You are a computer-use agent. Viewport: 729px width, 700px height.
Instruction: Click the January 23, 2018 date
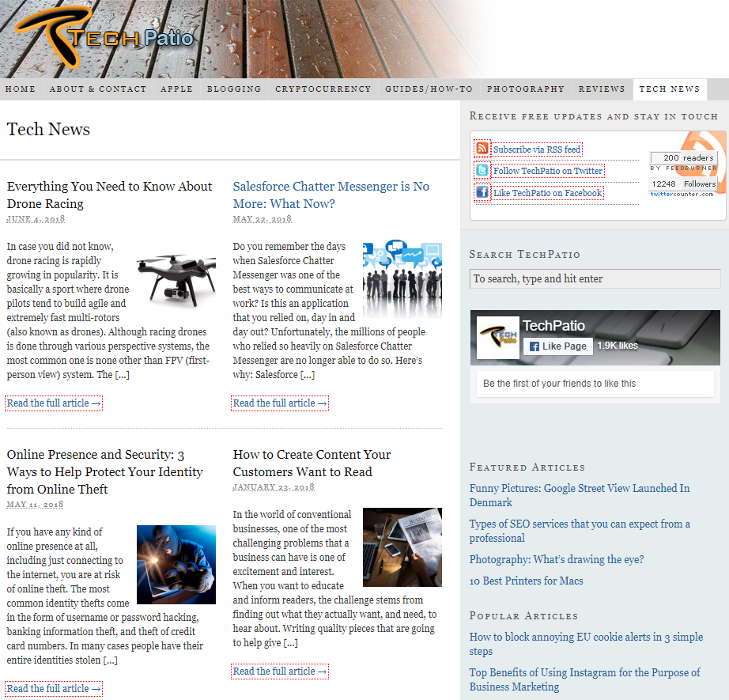tap(274, 487)
